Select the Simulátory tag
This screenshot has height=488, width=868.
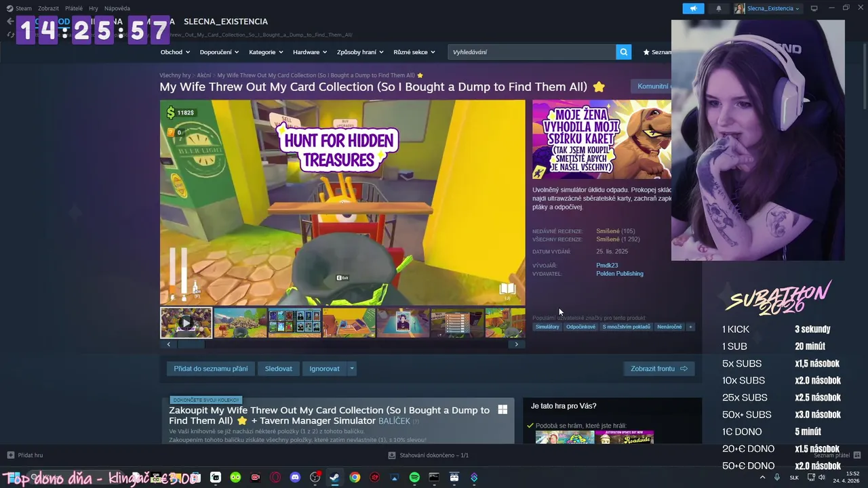[547, 327]
